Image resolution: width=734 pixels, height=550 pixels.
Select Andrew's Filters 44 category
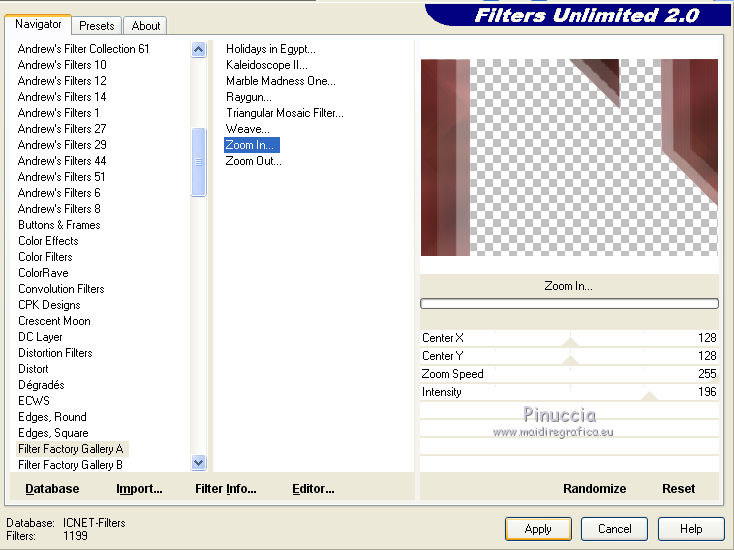tap(62, 161)
